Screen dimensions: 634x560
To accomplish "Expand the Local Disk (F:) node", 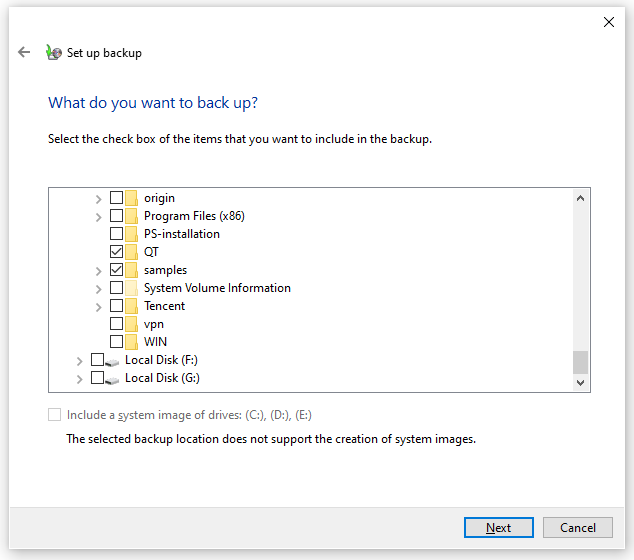I will [x=79, y=361].
